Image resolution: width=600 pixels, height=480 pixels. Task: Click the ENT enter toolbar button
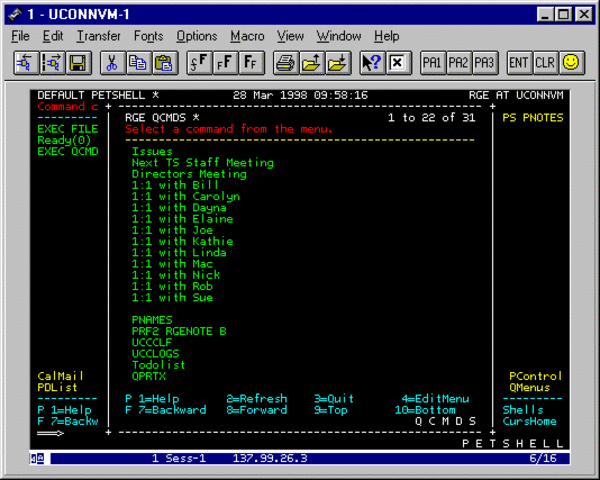pyautogui.click(x=519, y=63)
